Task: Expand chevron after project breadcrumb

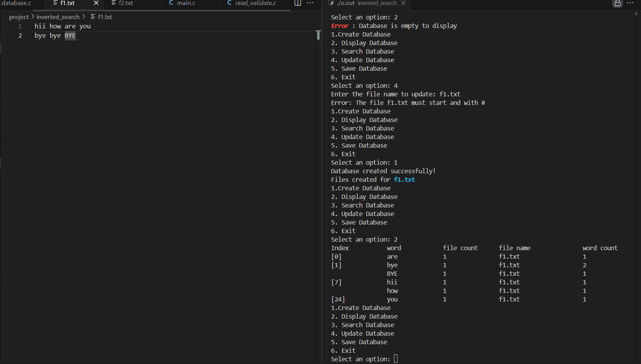Action: pos(33,17)
